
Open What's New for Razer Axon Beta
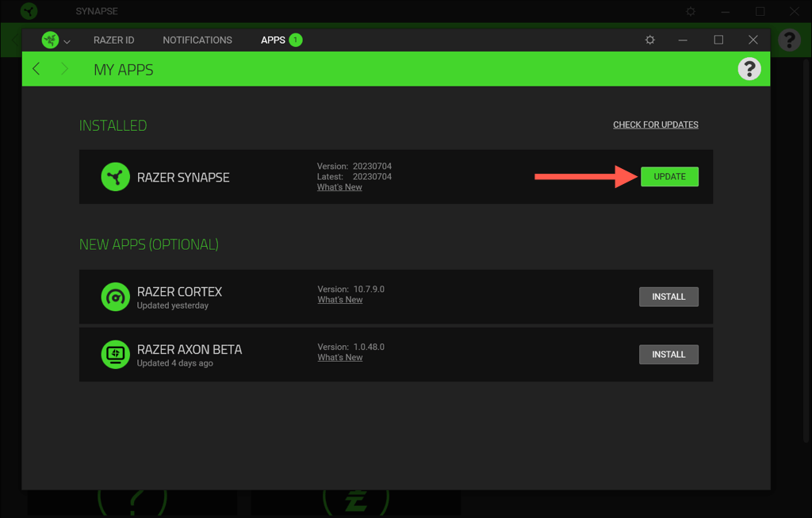tap(340, 358)
